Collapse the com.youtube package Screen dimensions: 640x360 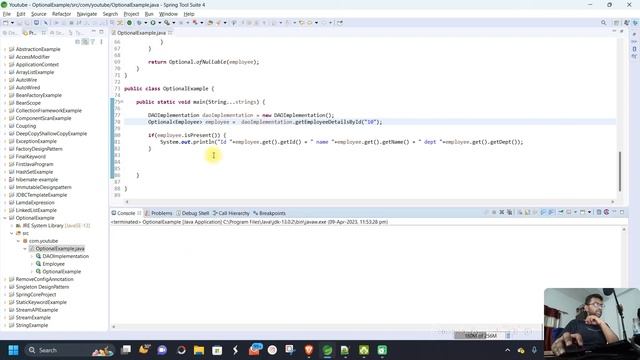(x=18, y=241)
